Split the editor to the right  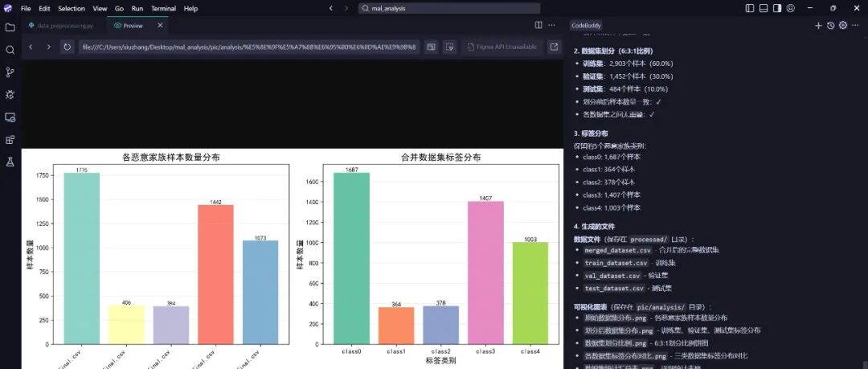point(538,25)
